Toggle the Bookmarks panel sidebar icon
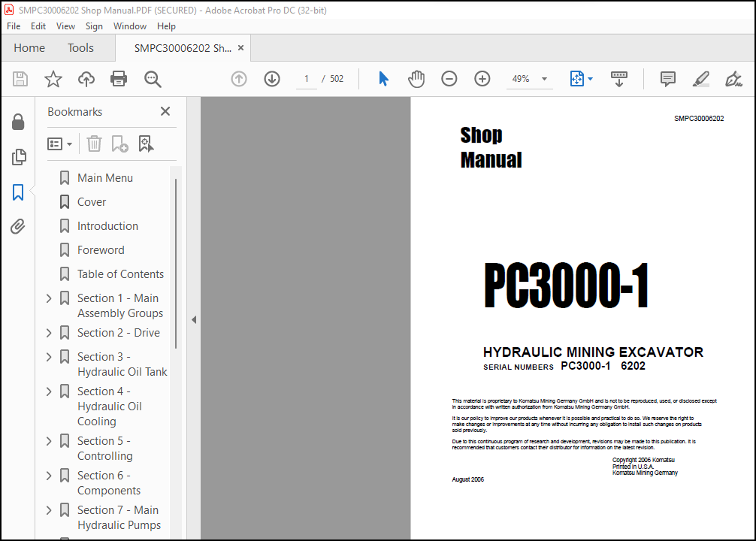This screenshot has height=541, width=756. [x=18, y=192]
